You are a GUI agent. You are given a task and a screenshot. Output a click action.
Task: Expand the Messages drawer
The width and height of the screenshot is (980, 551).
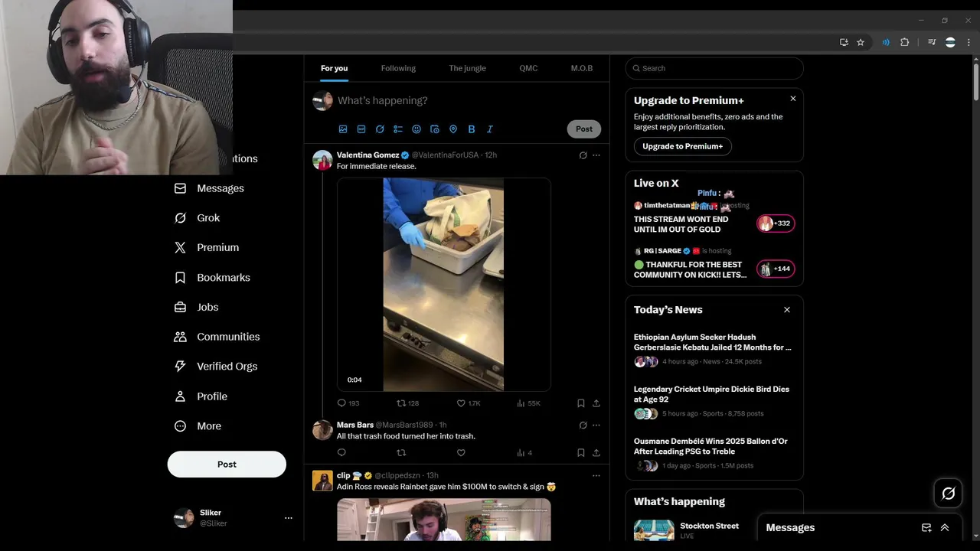945,528
